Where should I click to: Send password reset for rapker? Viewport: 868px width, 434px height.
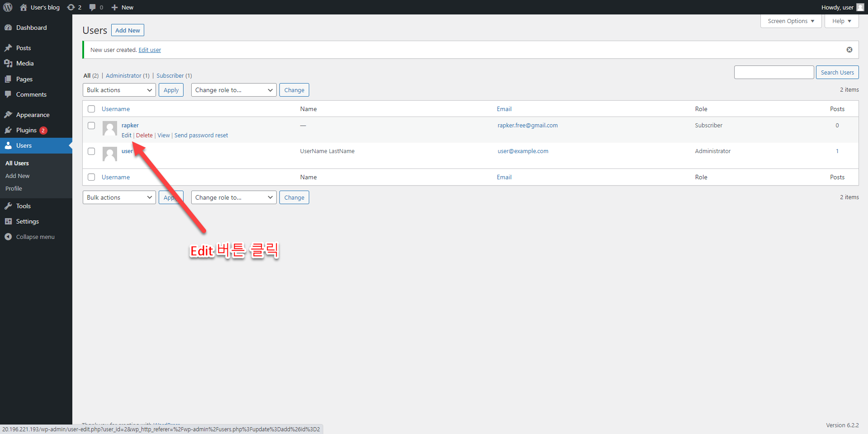coord(201,135)
